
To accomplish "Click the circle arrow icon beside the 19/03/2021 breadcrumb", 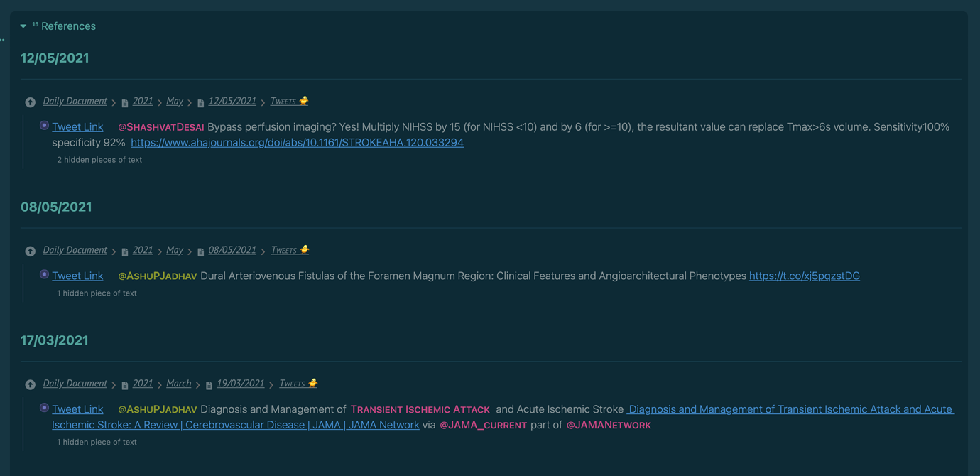I will pyautogui.click(x=30, y=384).
